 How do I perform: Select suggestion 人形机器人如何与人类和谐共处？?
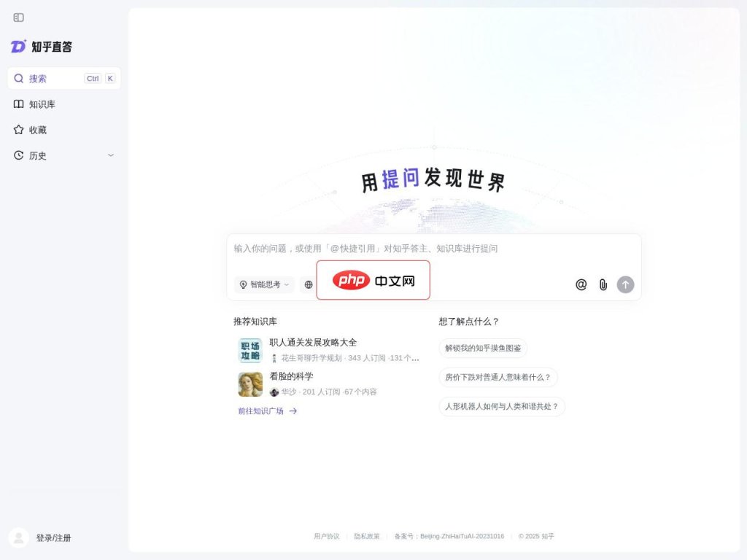point(502,407)
